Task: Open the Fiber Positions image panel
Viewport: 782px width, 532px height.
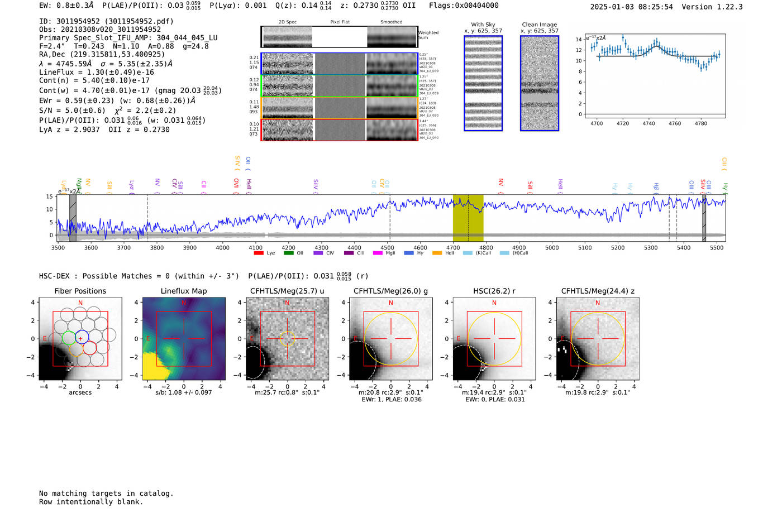Action: coord(80,339)
